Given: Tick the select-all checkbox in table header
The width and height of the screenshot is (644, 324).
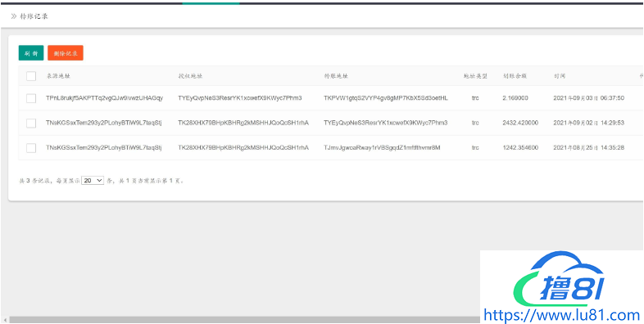Looking at the screenshot, I should pyautogui.click(x=31, y=76).
